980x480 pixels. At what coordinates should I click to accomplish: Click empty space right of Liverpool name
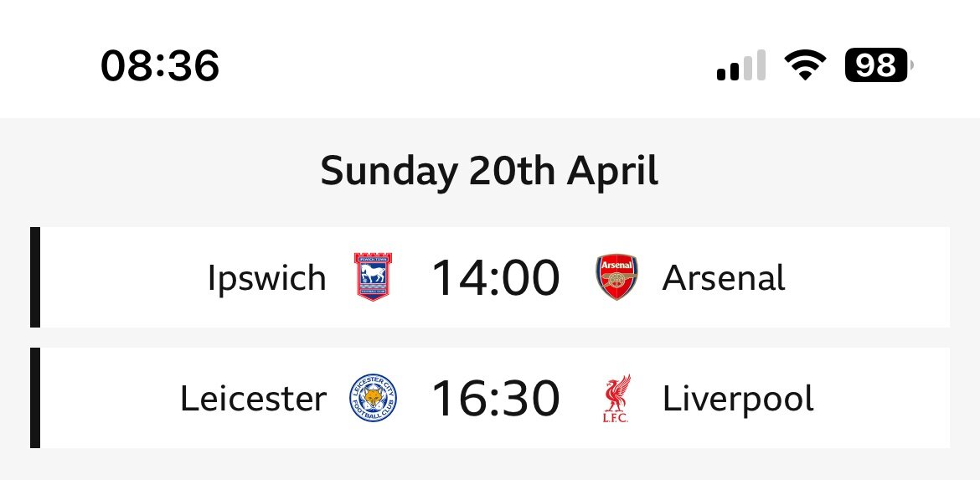pos(883,398)
